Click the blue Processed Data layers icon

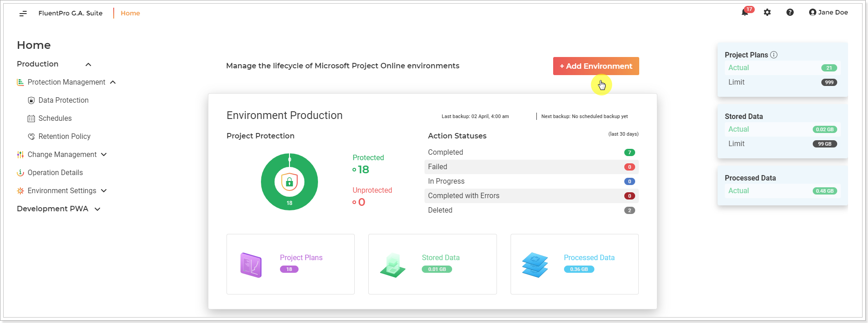click(x=535, y=265)
